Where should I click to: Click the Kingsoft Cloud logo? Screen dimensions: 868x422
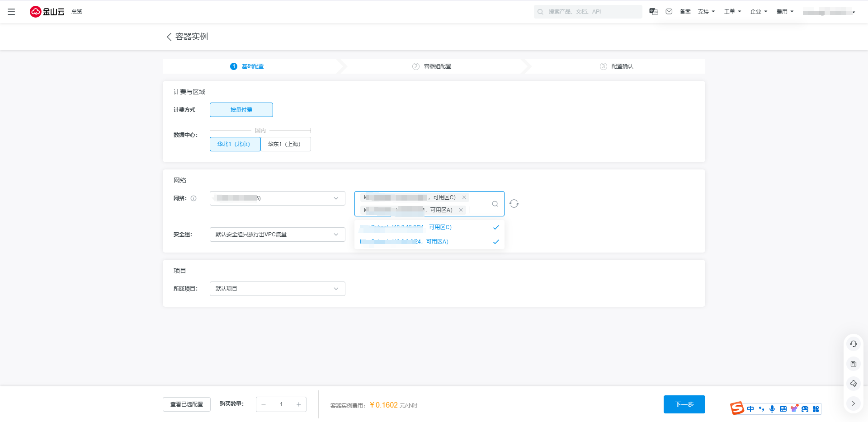tap(47, 12)
